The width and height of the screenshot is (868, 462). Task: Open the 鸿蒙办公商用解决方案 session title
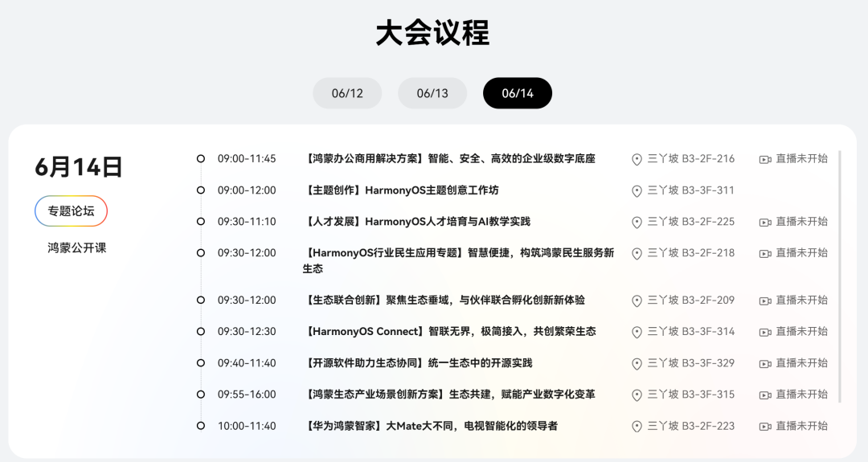pos(449,159)
